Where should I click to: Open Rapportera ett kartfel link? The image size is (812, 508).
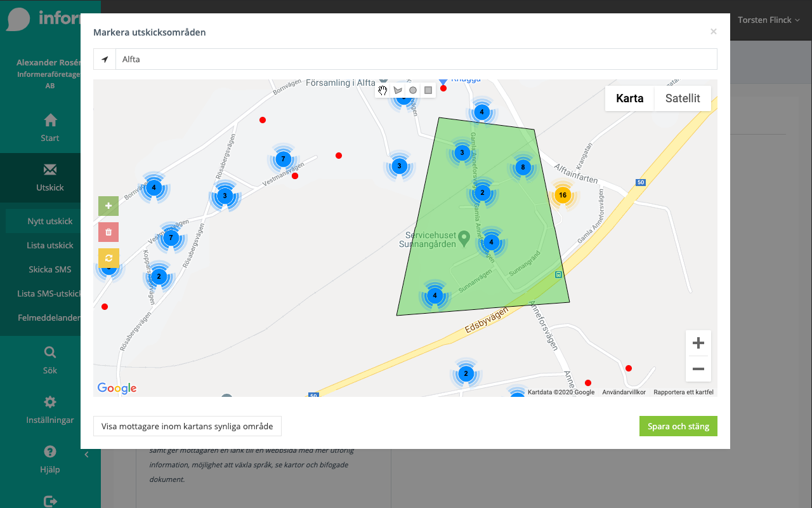[x=684, y=392]
